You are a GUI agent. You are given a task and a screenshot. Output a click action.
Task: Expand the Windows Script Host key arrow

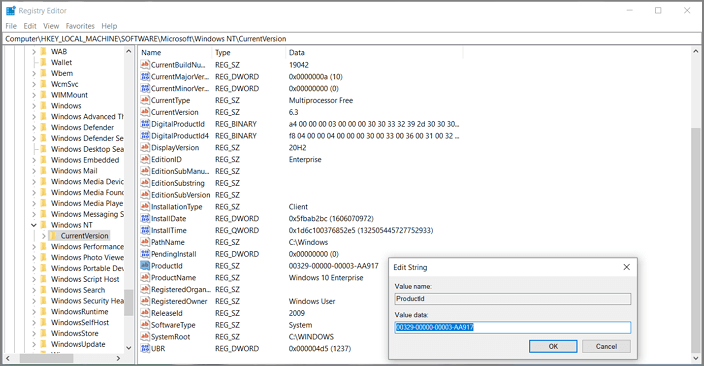coord(34,279)
